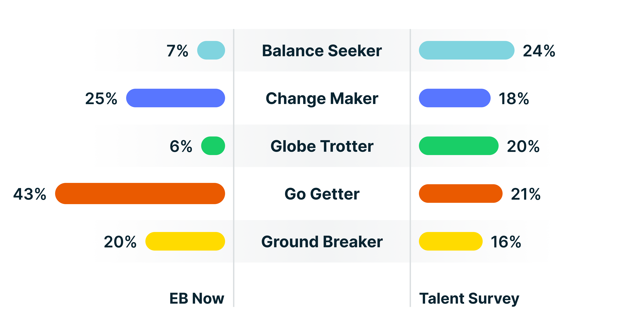Click the Globe Trotter row label
The width and height of the screenshot is (644, 329).
pos(322,146)
